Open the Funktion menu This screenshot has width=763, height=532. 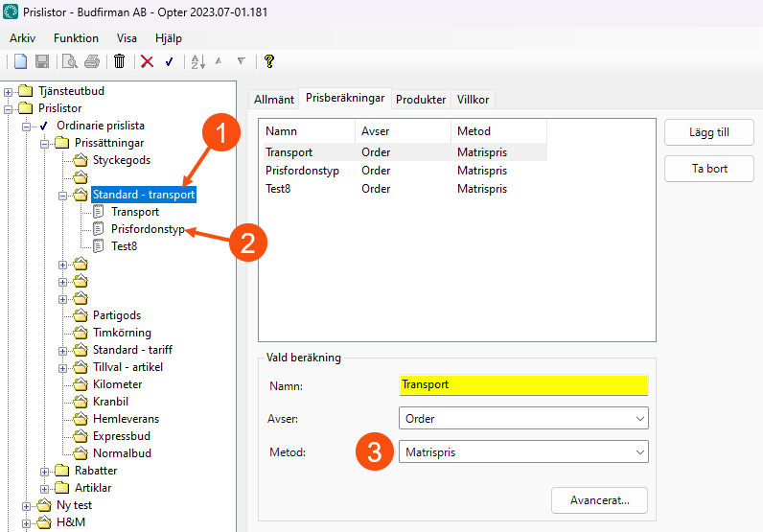point(76,38)
